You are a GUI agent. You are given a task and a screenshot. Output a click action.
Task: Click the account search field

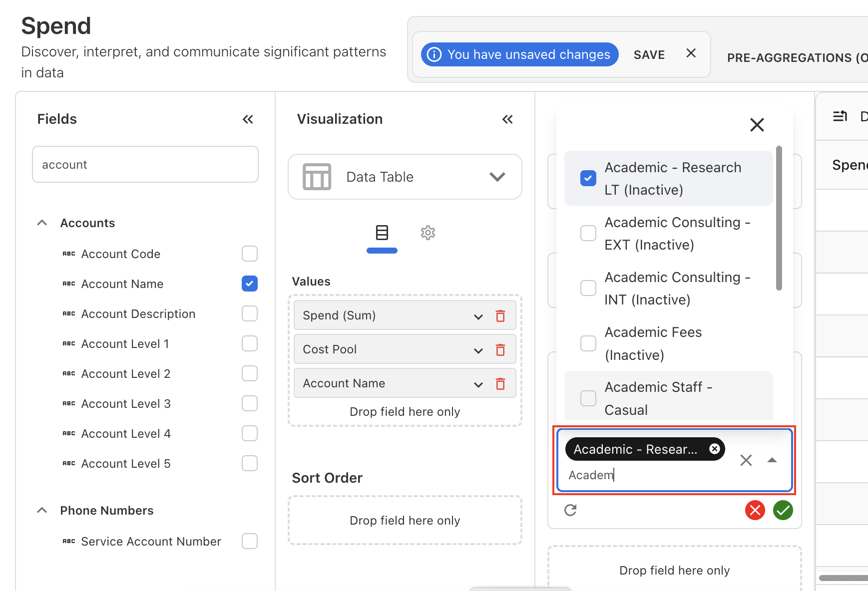[145, 164]
